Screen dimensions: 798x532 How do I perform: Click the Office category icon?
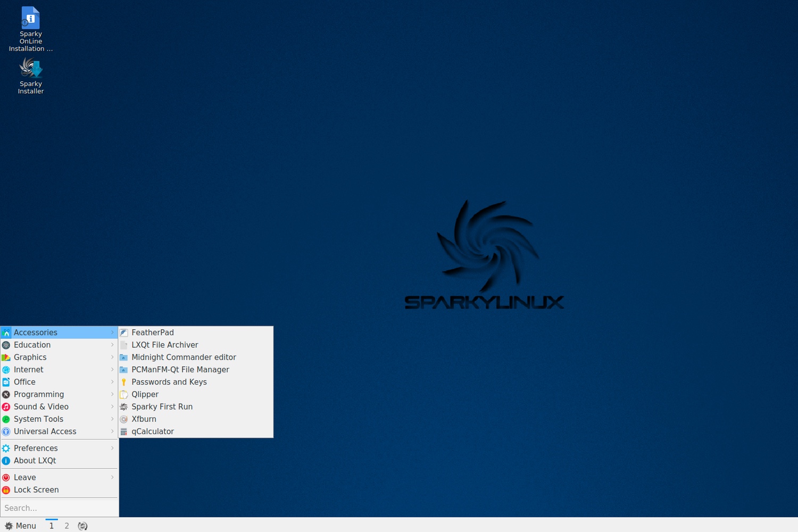[6, 382]
